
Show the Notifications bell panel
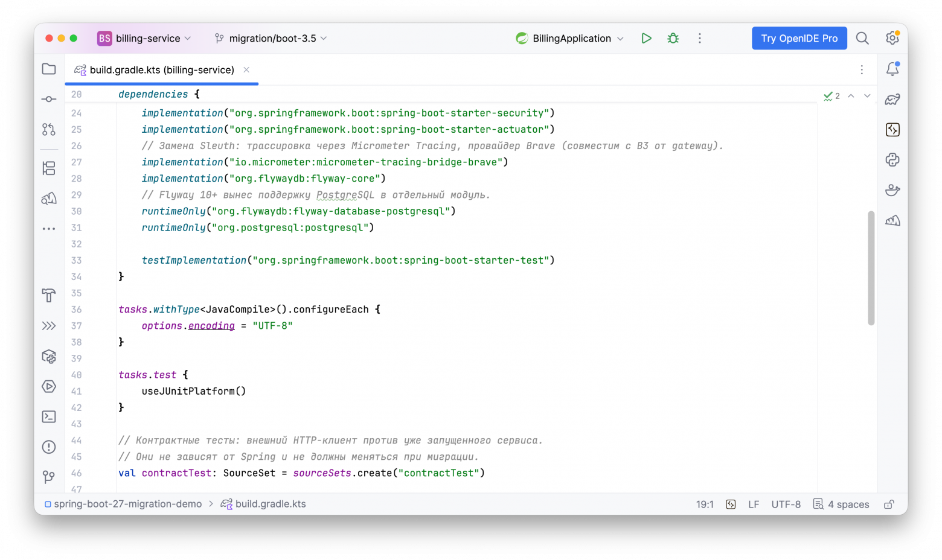coord(892,69)
